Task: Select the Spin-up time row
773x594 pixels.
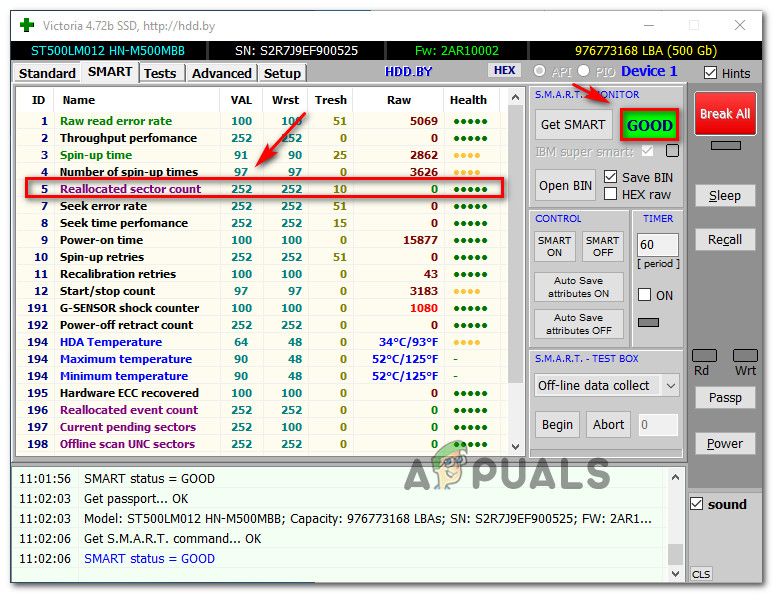Action: 259,155
